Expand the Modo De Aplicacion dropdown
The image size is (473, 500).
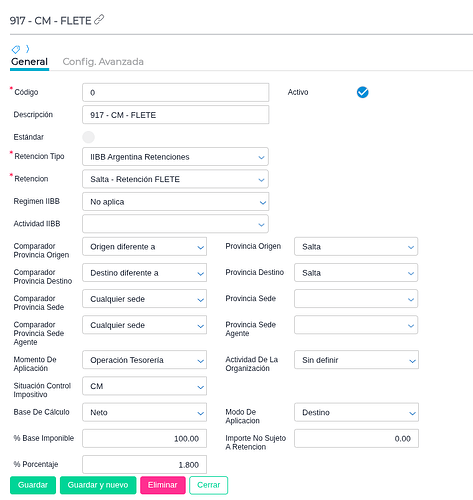click(356, 412)
